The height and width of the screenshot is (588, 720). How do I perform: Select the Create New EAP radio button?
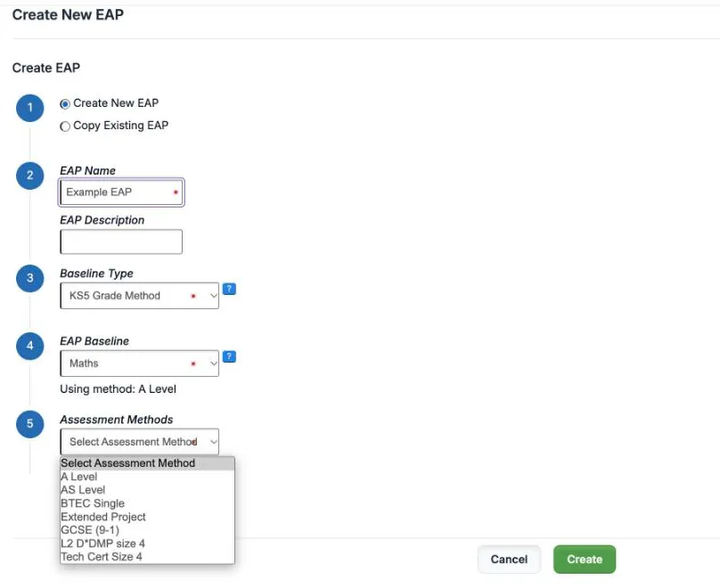pyautogui.click(x=65, y=104)
